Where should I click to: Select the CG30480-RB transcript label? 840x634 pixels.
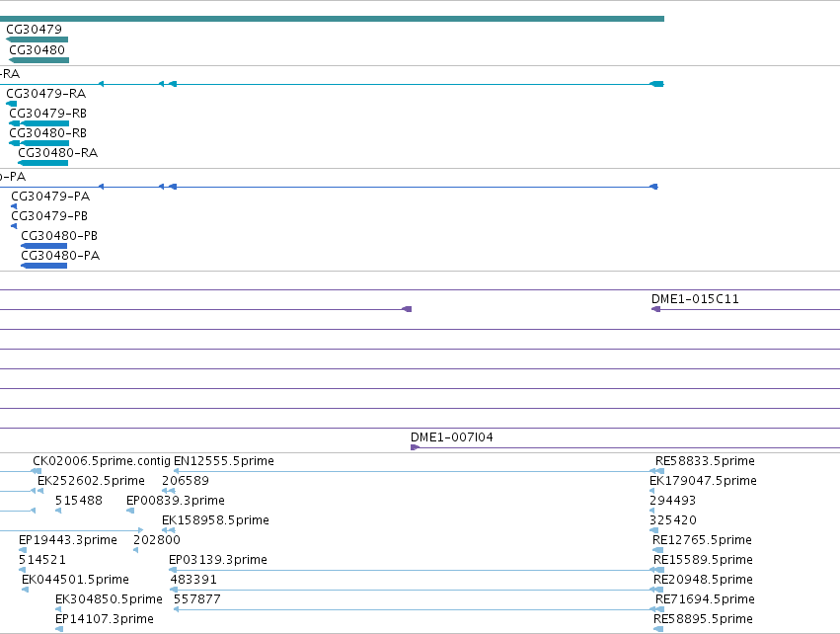pyautogui.click(x=47, y=133)
